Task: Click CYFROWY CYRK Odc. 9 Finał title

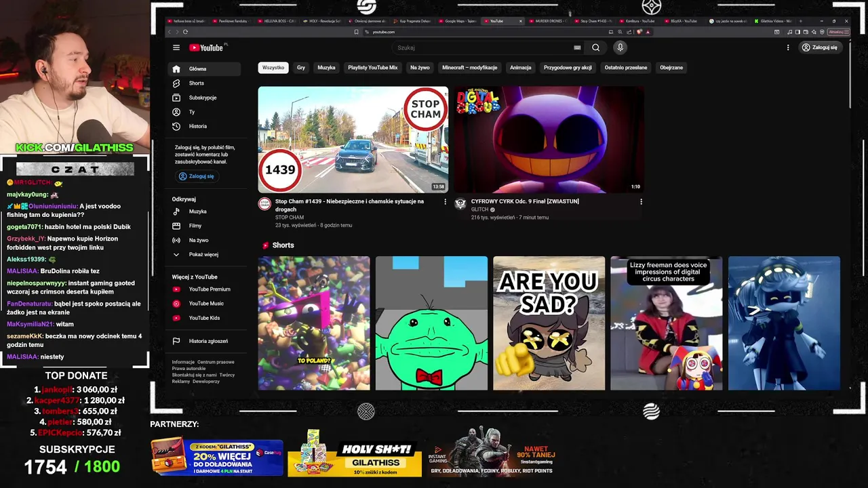Action: click(x=525, y=201)
